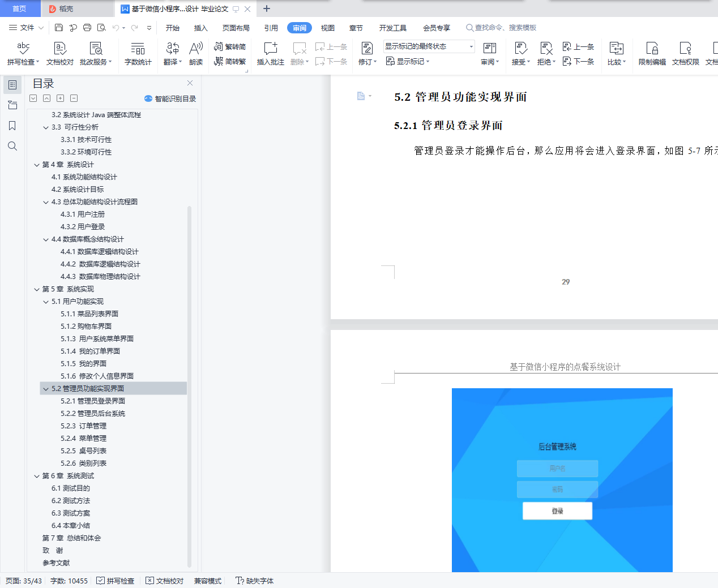
Task: Open 限制编辑 restrict editing
Action: pyautogui.click(x=652, y=53)
